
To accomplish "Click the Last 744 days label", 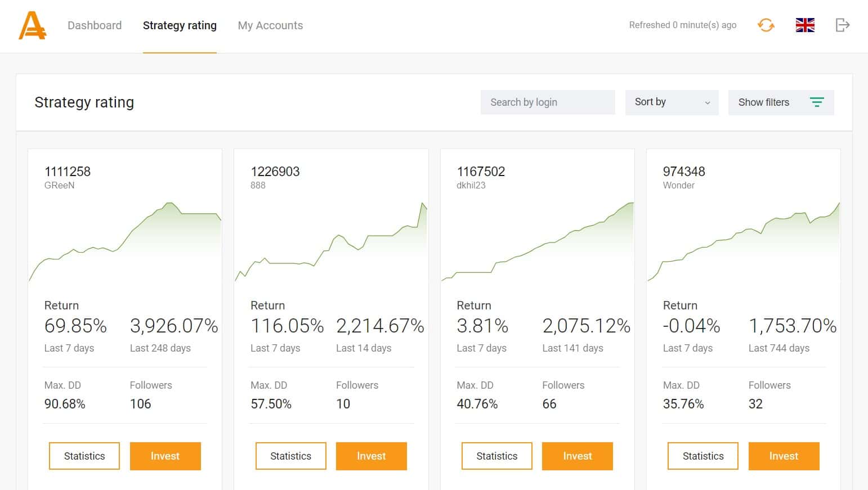I will [x=779, y=348].
